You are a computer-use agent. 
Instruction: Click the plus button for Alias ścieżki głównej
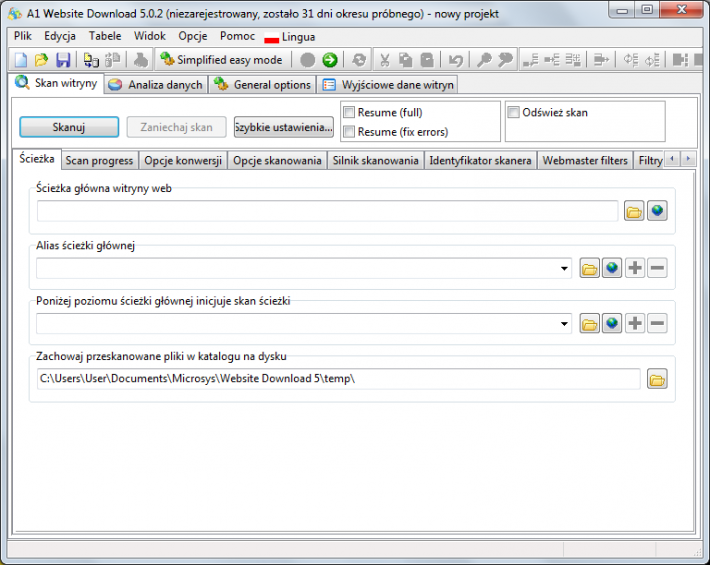635,268
